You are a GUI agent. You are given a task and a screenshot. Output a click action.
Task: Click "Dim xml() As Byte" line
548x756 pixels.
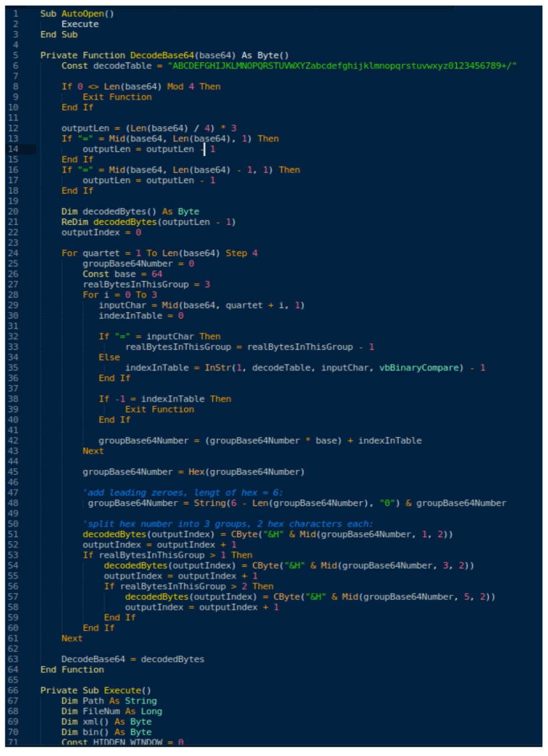(106, 722)
